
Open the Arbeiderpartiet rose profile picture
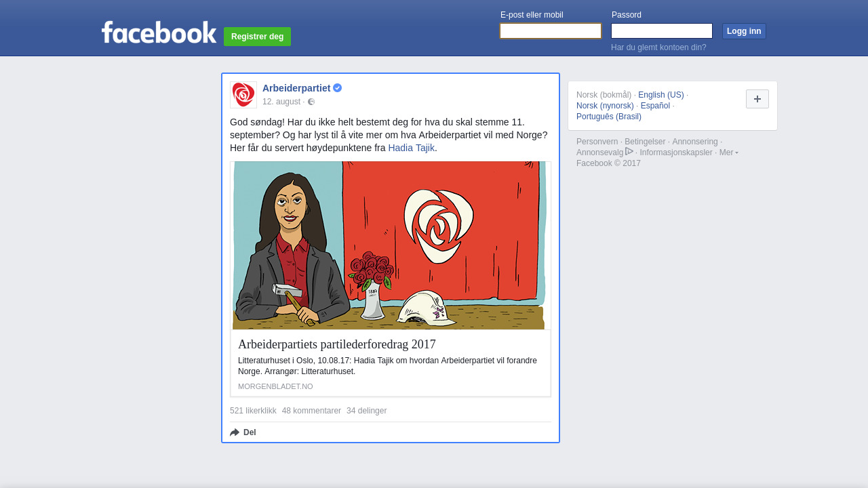243,95
